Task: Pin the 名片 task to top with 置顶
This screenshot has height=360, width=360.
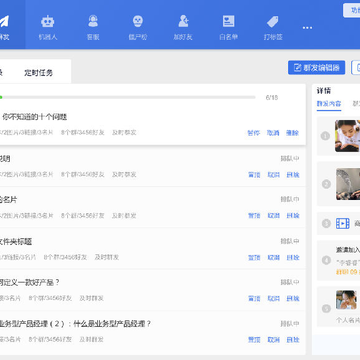Action: pos(254,215)
